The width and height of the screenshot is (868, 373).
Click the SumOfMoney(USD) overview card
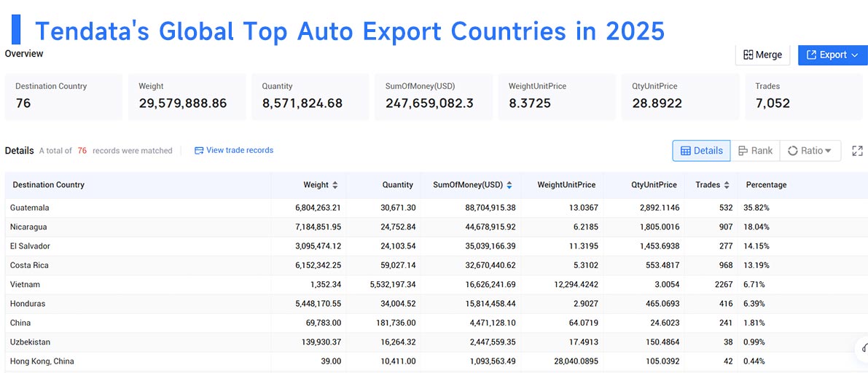click(x=434, y=97)
